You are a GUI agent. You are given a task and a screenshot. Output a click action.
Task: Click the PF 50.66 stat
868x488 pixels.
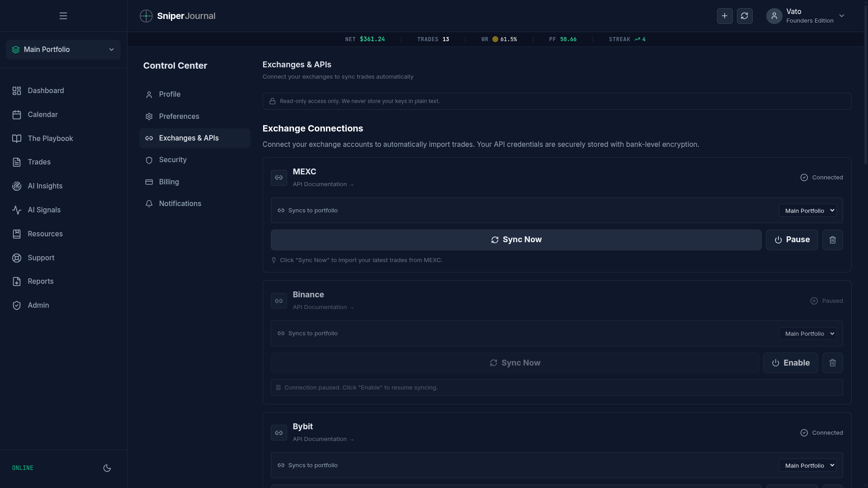562,39
